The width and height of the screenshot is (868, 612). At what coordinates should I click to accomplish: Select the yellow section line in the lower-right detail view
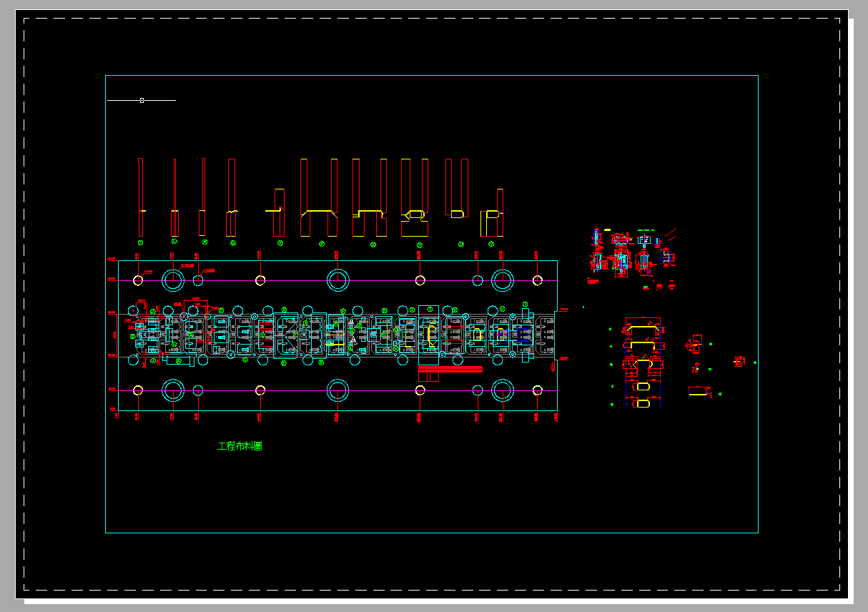tap(642, 328)
